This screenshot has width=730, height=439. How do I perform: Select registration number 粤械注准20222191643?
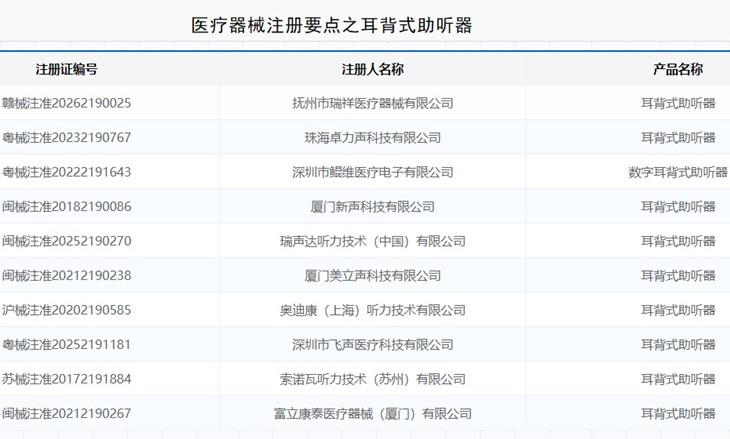pos(67,172)
